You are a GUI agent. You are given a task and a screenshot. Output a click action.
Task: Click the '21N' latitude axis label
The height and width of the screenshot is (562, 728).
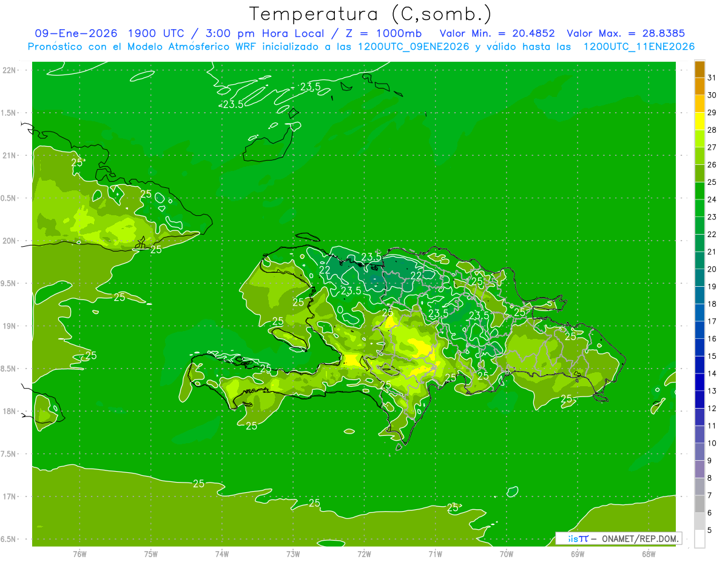[x=9, y=156]
